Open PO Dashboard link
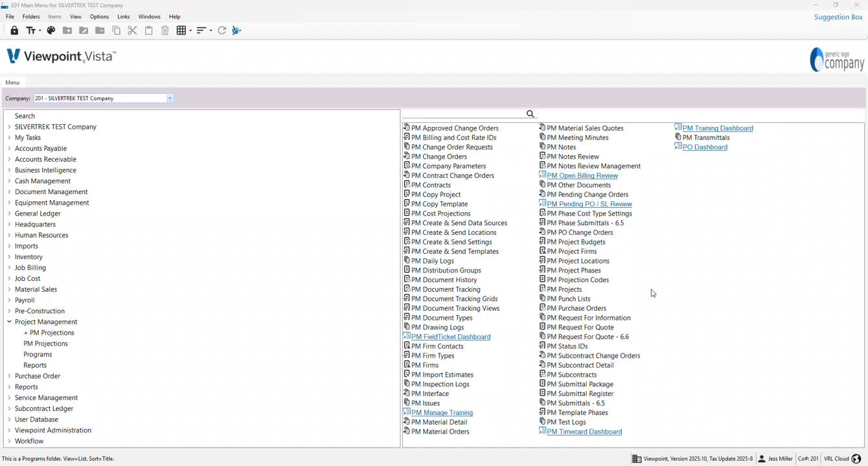 (705, 147)
